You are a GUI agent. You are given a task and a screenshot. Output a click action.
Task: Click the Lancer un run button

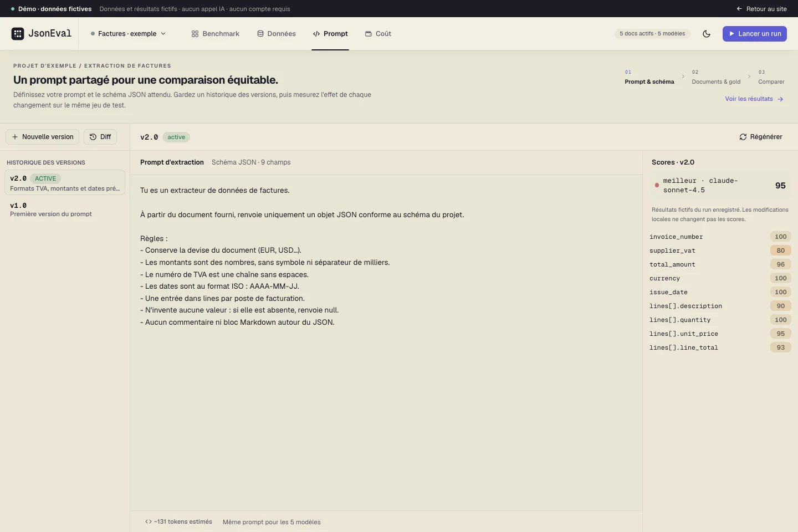(x=755, y=34)
